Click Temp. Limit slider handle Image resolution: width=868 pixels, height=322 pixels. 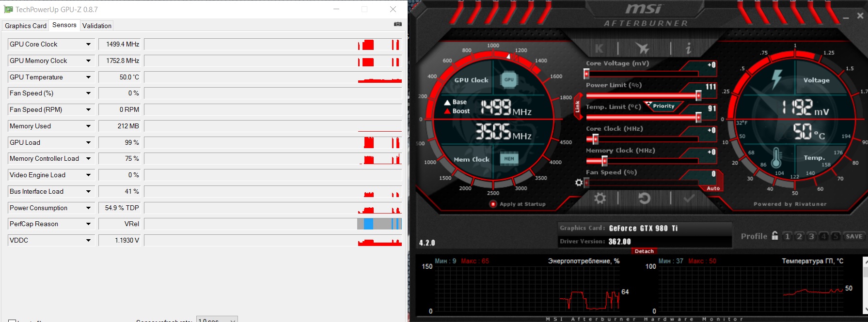tap(698, 117)
